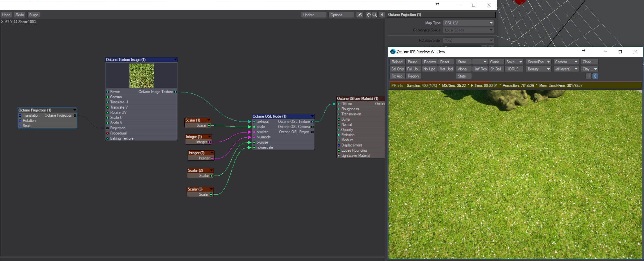Click the Close button in IPR toolbar

point(590,62)
